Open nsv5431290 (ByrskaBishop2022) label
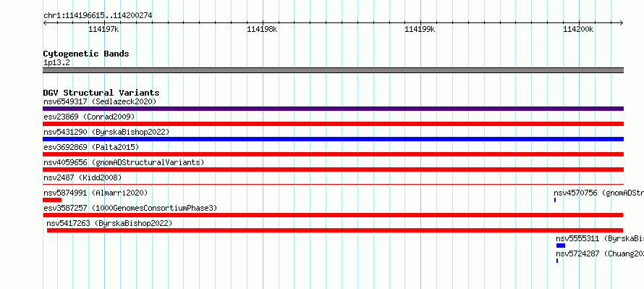 106,132
